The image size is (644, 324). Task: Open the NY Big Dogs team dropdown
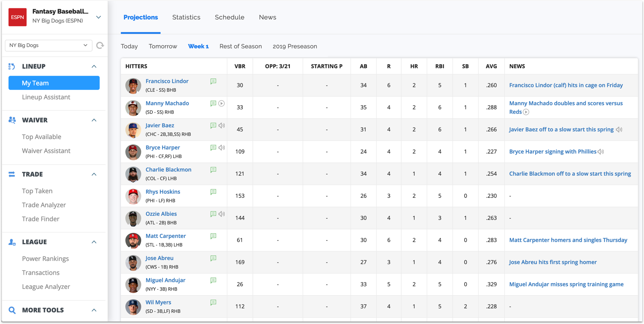click(x=49, y=45)
